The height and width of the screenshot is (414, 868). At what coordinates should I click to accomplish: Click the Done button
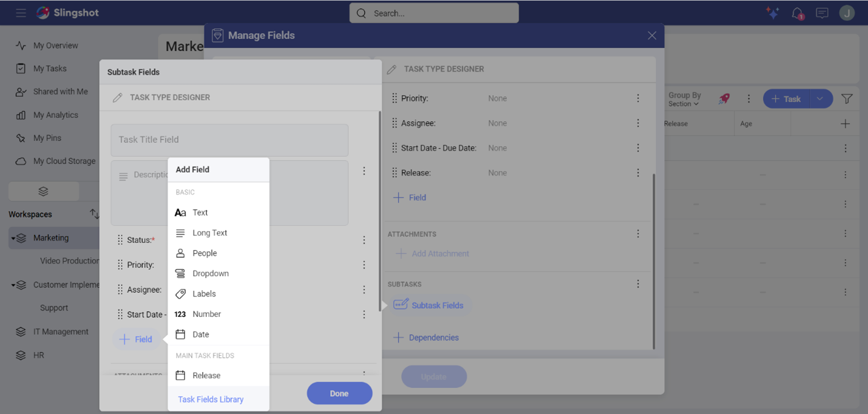coord(339,393)
